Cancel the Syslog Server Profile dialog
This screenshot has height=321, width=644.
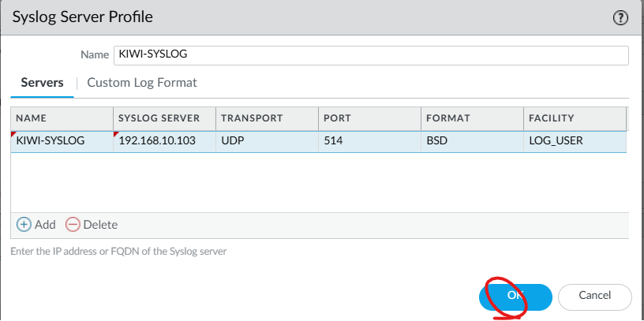coord(595,297)
